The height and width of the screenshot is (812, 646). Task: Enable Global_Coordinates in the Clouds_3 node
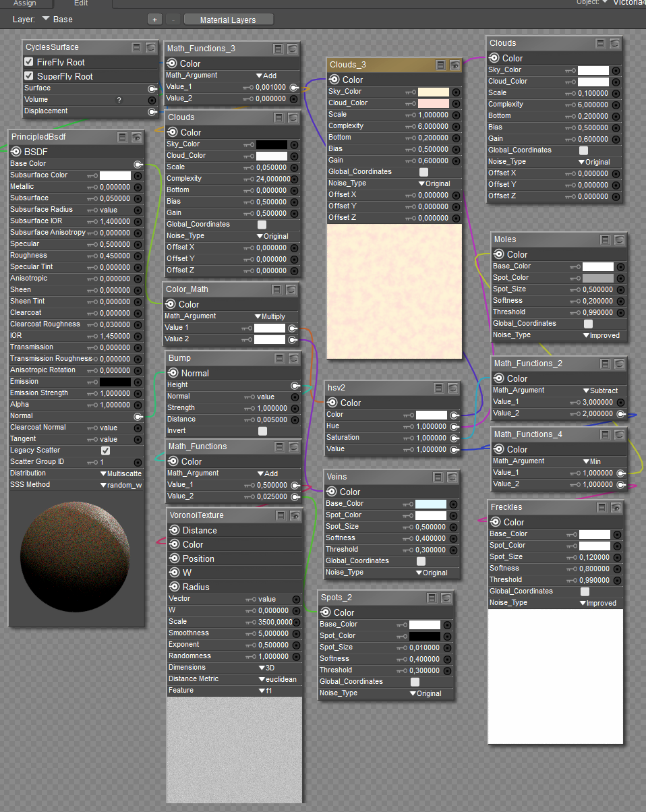[423, 172]
